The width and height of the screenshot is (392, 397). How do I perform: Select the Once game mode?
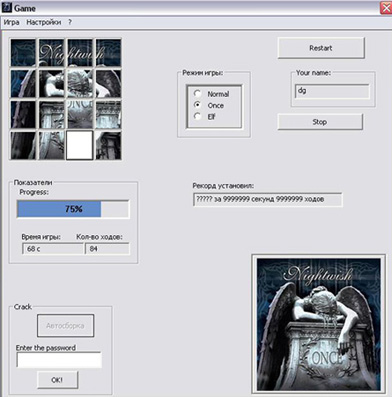(198, 105)
